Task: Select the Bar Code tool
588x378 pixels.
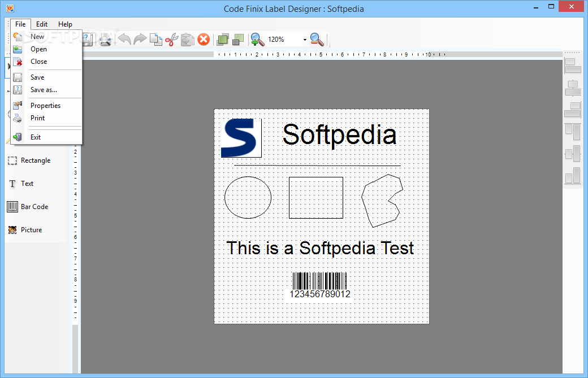Action: (34, 207)
